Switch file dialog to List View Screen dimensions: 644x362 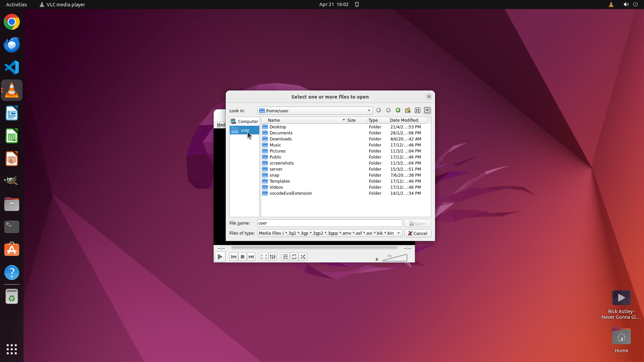coord(418,110)
